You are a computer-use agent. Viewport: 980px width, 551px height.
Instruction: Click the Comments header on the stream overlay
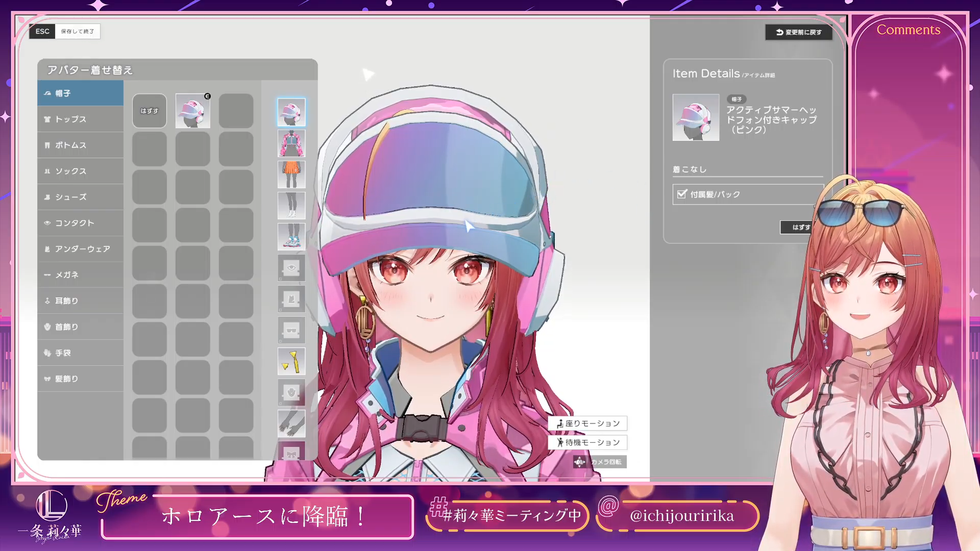click(909, 30)
